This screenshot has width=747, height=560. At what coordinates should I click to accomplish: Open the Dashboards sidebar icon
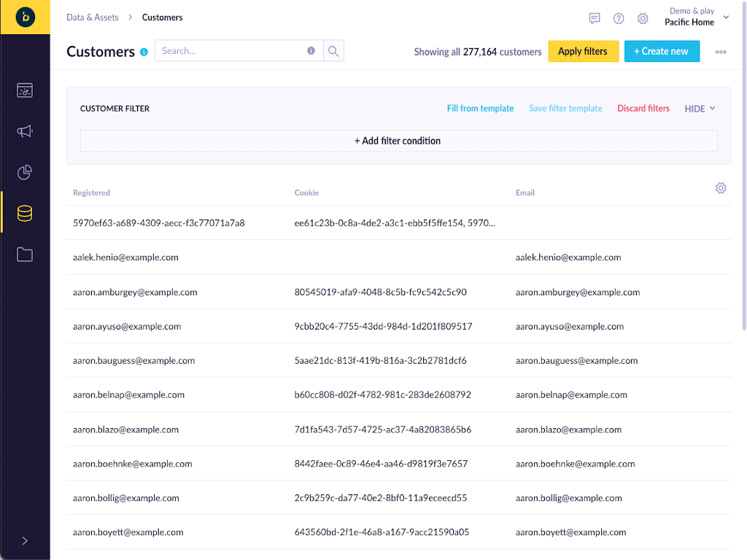(x=25, y=90)
